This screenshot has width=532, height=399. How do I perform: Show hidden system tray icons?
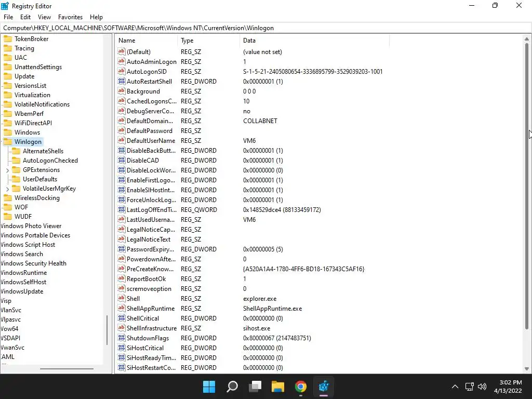pyautogui.click(x=455, y=387)
